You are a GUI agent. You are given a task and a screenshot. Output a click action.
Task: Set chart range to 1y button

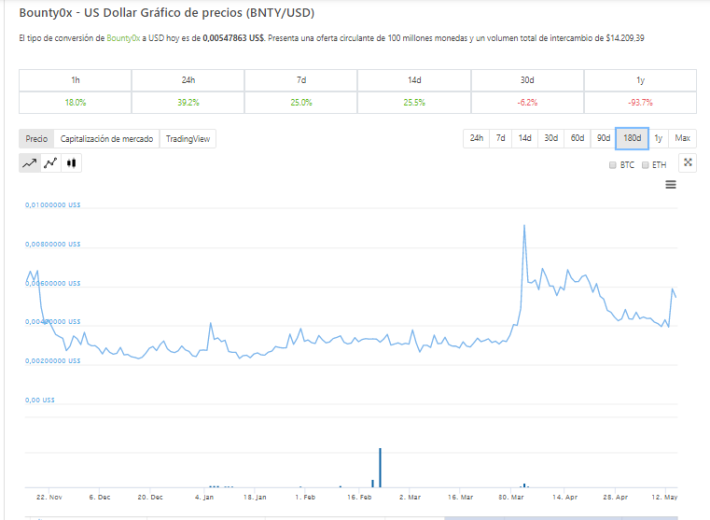pyautogui.click(x=658, y=138)
